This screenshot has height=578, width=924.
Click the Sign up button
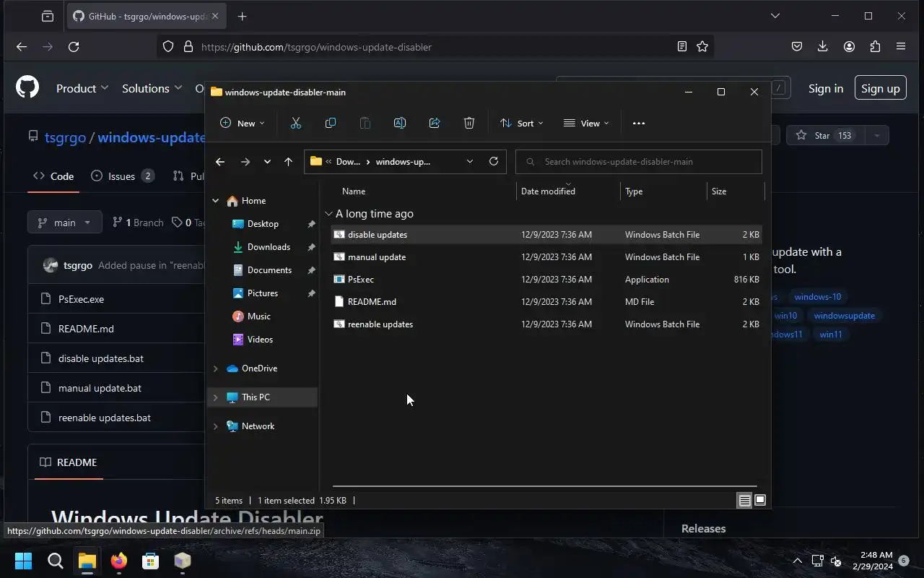tap(881, 88)
